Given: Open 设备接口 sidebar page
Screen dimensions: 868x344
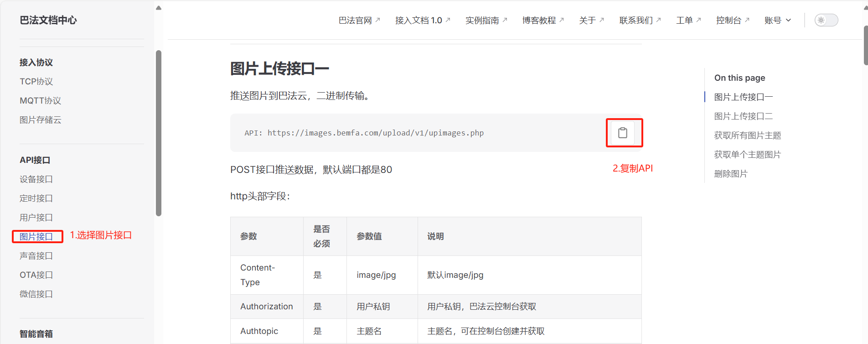Looking at the screenshot, I should [36, 179].
